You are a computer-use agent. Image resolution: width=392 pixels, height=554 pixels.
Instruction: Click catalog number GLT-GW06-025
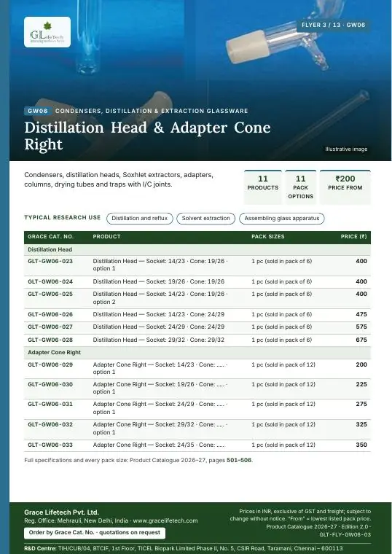pos(50,294)
